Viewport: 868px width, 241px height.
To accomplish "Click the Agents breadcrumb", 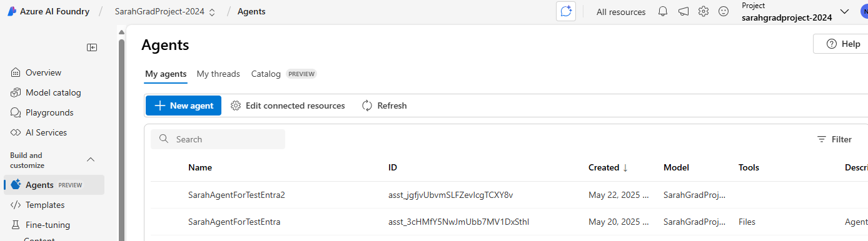I will pos(251,11).
